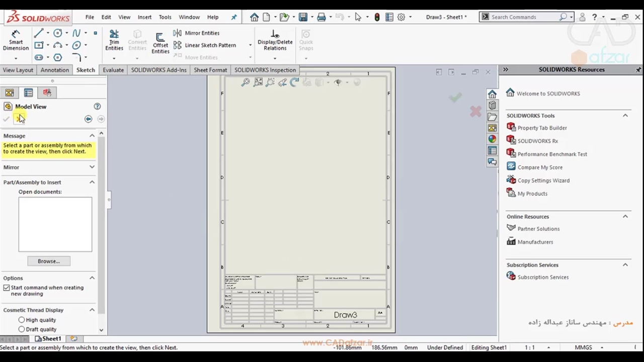Expand the Mirror section

coord(92,167)
